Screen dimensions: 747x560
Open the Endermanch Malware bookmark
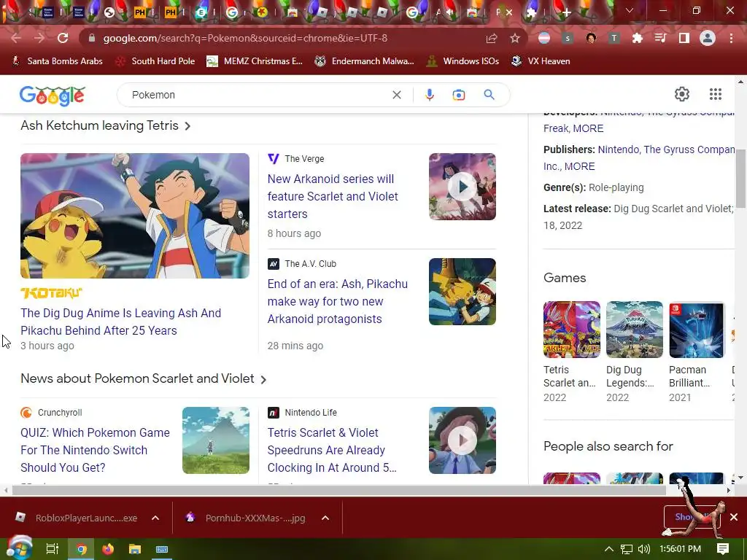pos(365,61)
